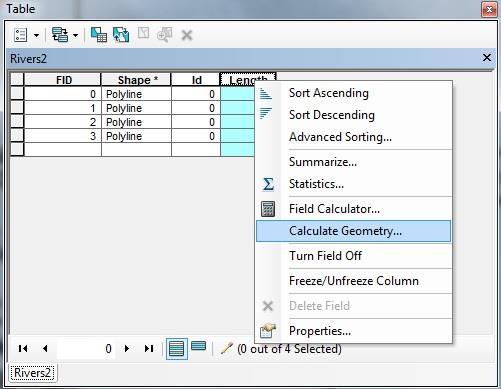The image size is (501, 389).
Task: Click the sigma Statistics icon
Action: pos(268,184)
